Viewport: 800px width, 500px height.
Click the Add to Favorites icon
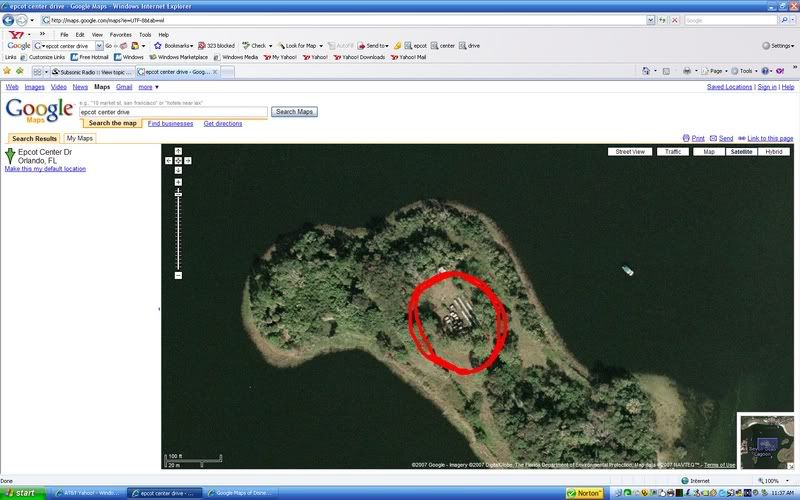point(19,71)
